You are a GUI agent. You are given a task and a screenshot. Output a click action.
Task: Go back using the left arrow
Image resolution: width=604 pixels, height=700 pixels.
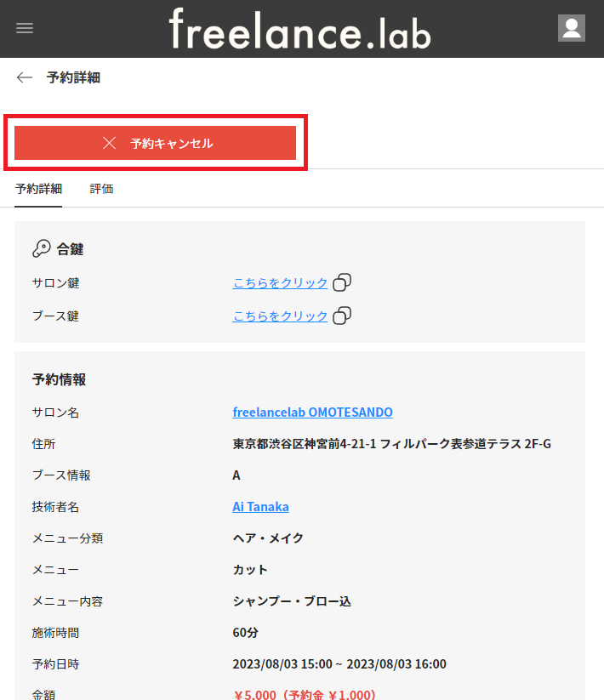point(25,77)
